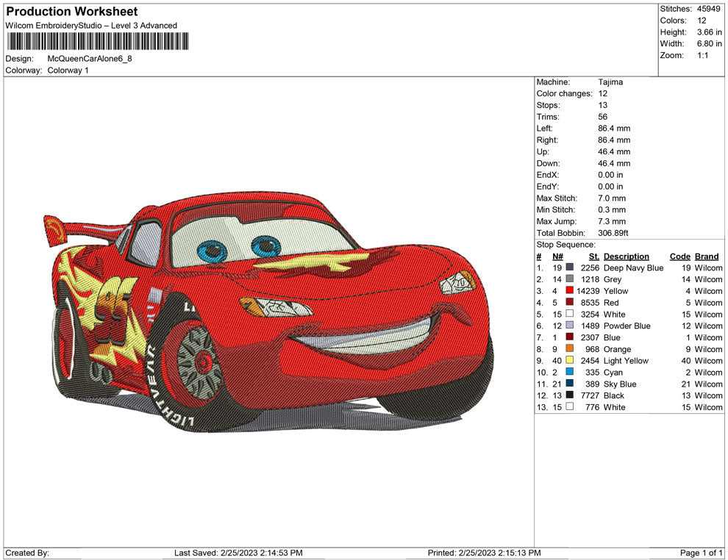Screen dimensions: 728x560
Task: Click the design name 'McQueenCarAlone6_8'
Action: tap(90, 59)
